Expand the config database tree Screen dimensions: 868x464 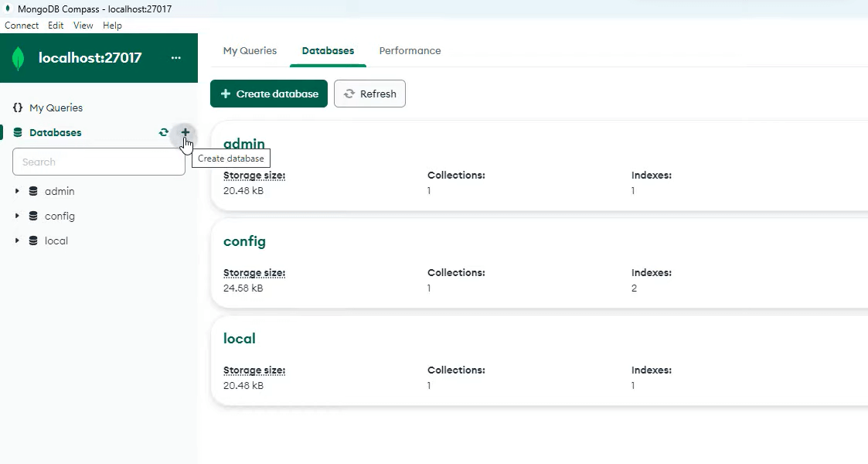click(17, 216)
